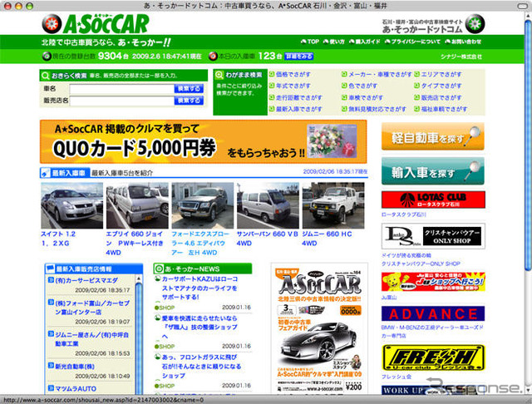
Task: Click the QUOカード5,000円券 banner
Action: (203, 141)
